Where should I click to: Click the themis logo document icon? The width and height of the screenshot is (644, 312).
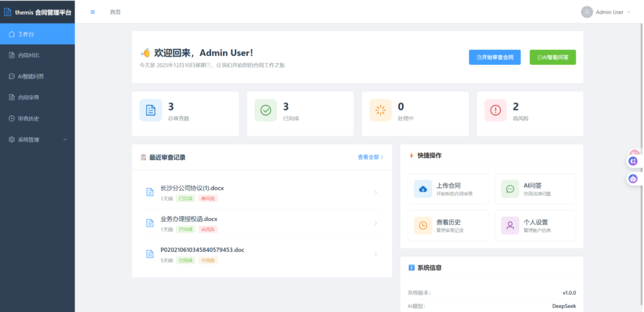pos(7,12)
